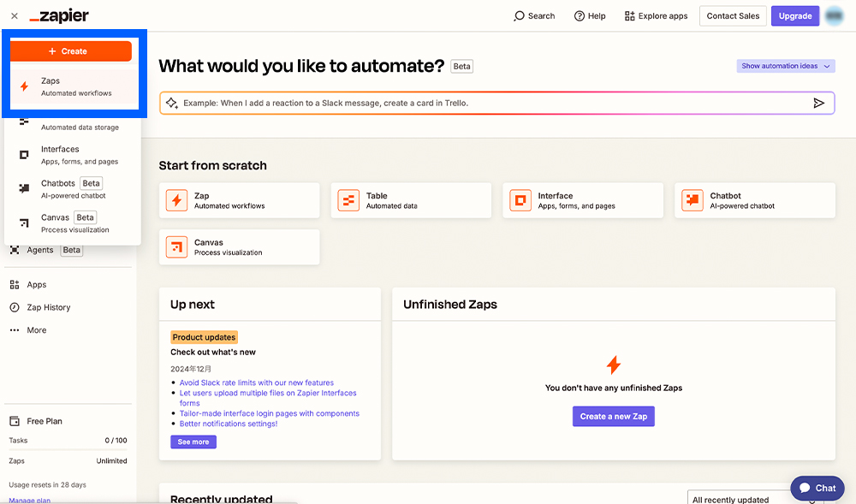
Task: Click the Chatbot card icon
Action: click(693, 200)
